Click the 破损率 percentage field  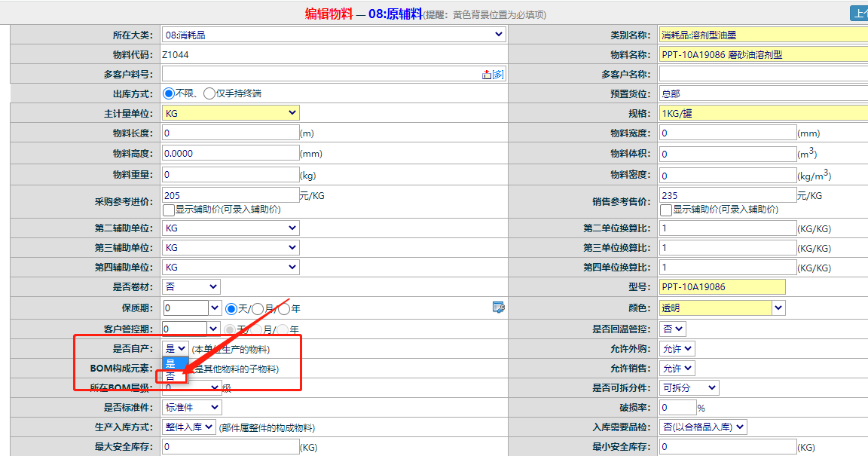pos(677,407)
